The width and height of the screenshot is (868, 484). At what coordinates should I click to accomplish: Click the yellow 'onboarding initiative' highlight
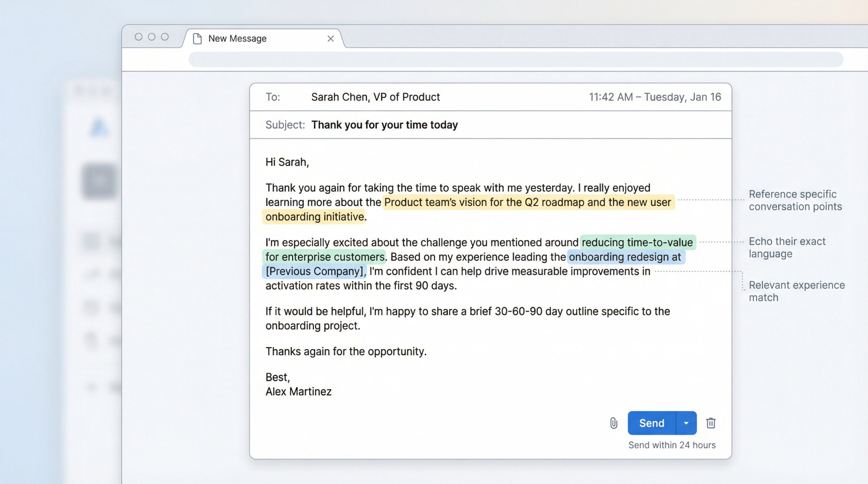pos(314,216)
